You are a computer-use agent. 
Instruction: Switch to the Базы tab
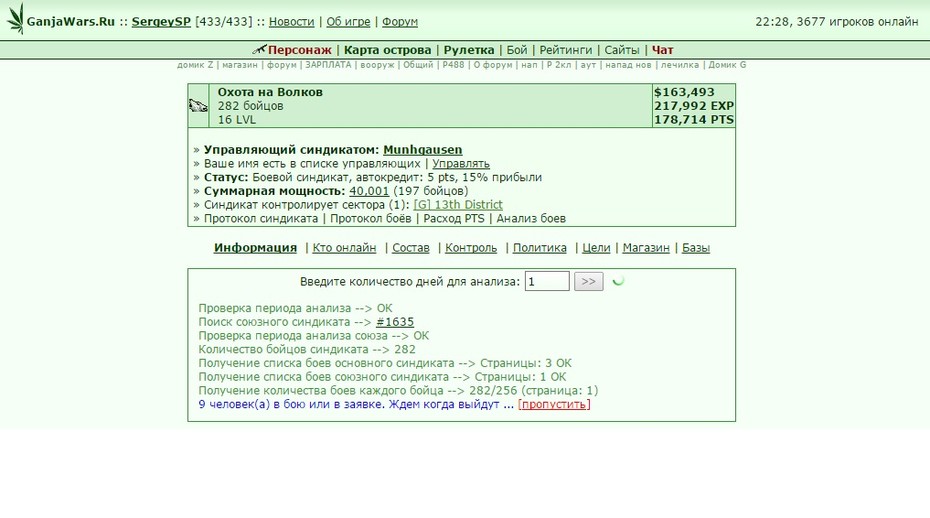[x=696, y=247]
